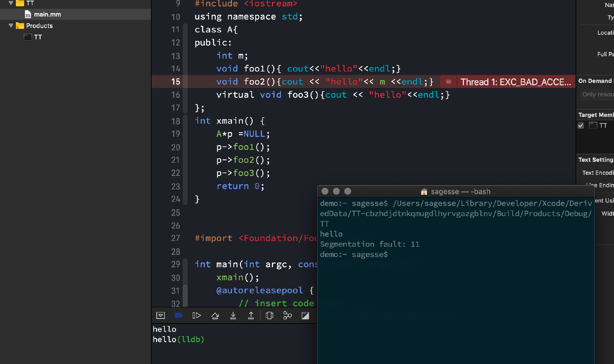Image resolution: width=614 pixels, height=364 pixels.
Task: Collapse the top TT group above main.mm
Action: coord(11,3)
